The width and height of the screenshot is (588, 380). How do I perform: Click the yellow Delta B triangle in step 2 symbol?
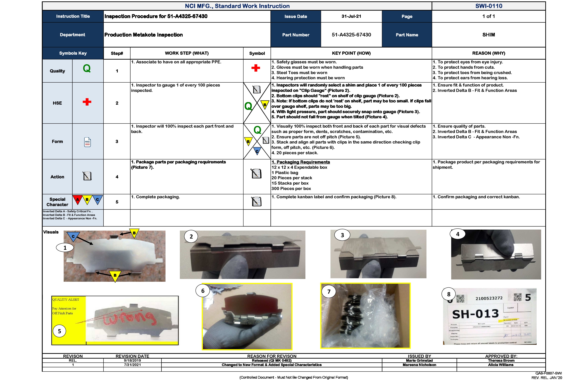coord(265,104)
